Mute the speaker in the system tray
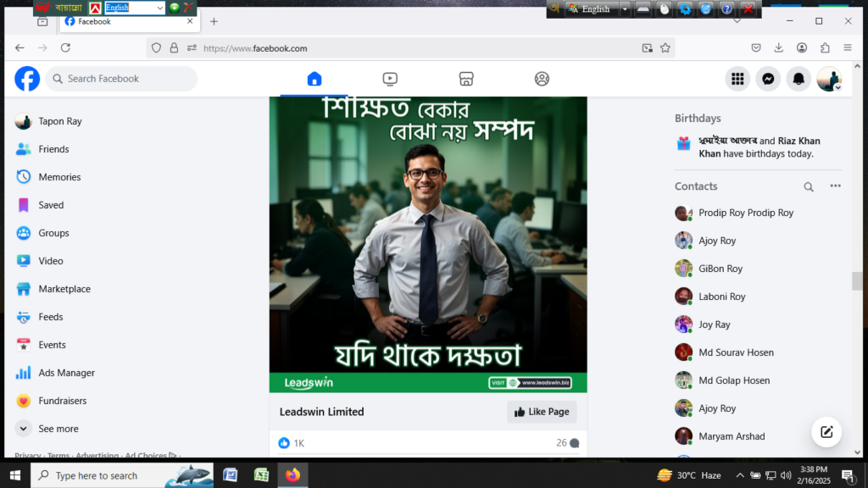Screen dimensions: 868x488 pyautogui.click(x=787, y=476)
